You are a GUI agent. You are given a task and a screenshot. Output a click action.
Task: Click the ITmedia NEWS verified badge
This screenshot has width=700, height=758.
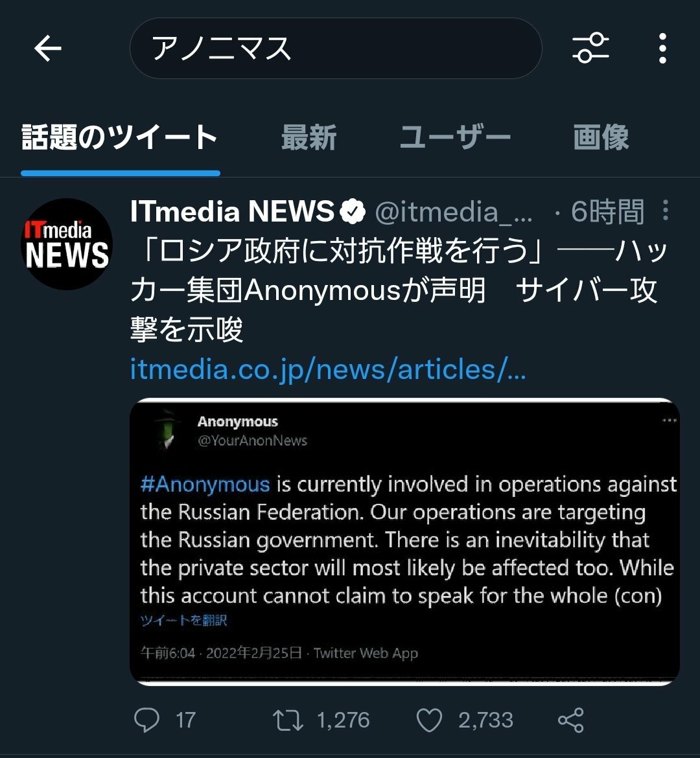353,212
